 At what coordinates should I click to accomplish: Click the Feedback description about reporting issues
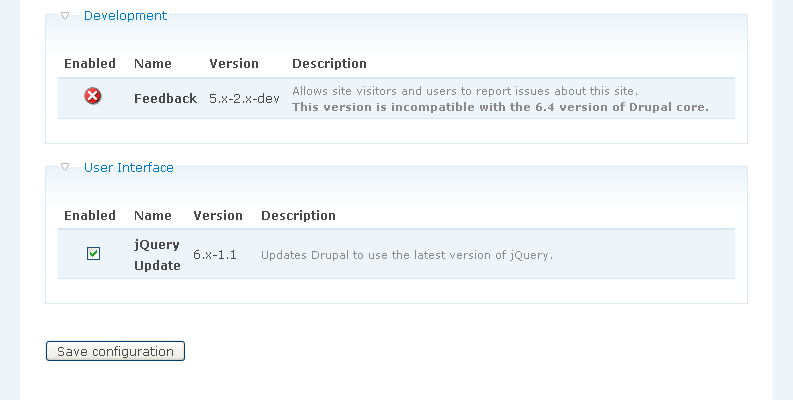465,91
